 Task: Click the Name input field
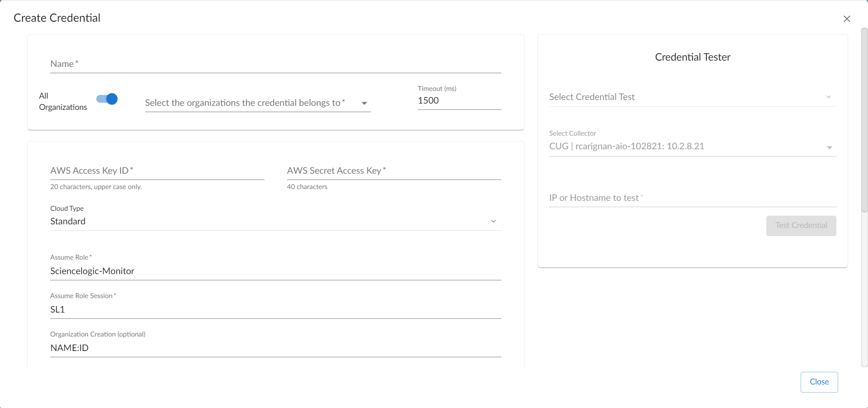click(x=275, y=64)
